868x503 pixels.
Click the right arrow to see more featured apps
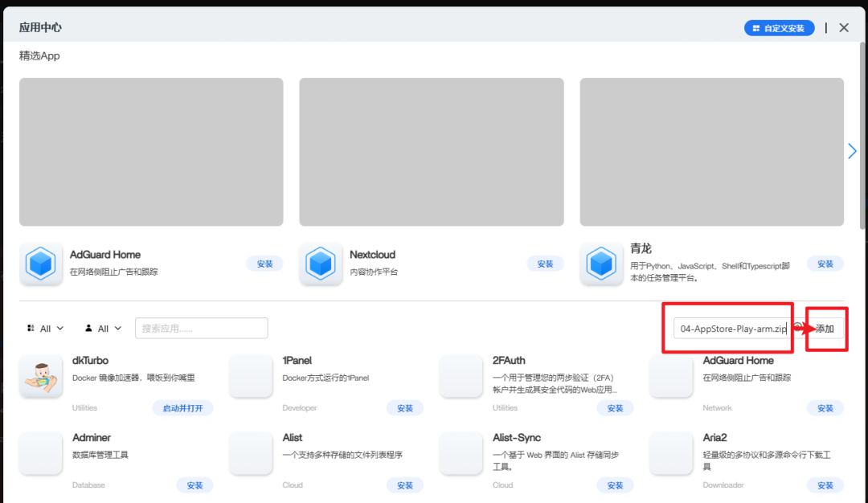852,150
